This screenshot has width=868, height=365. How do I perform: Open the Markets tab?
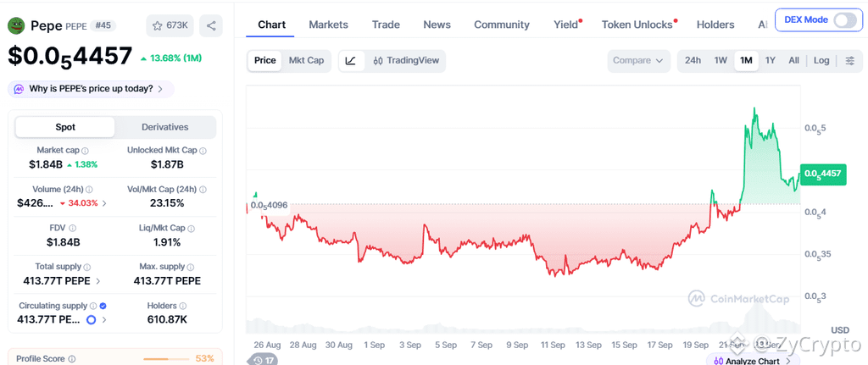328,25
